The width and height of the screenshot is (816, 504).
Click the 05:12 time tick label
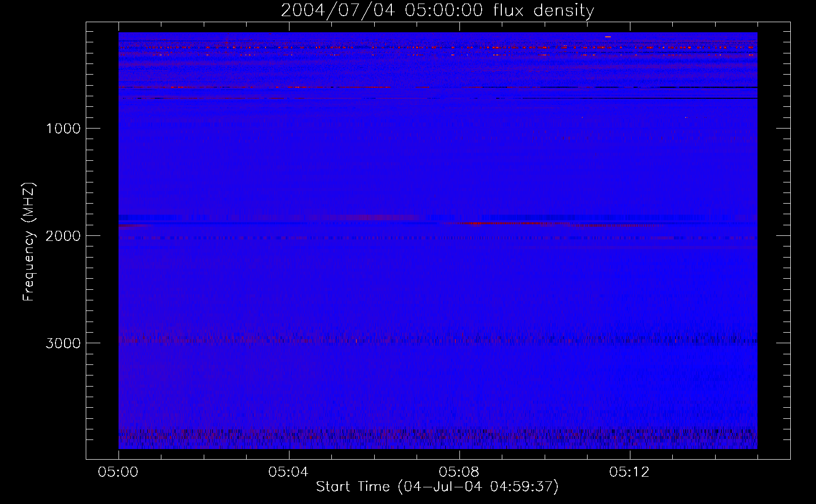(629, 472)
